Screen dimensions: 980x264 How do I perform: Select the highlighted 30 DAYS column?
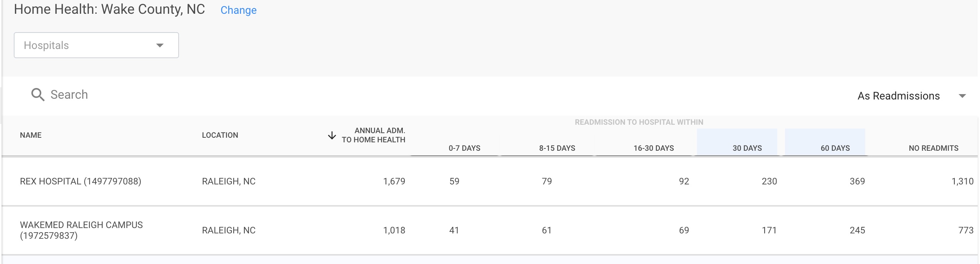737,142
